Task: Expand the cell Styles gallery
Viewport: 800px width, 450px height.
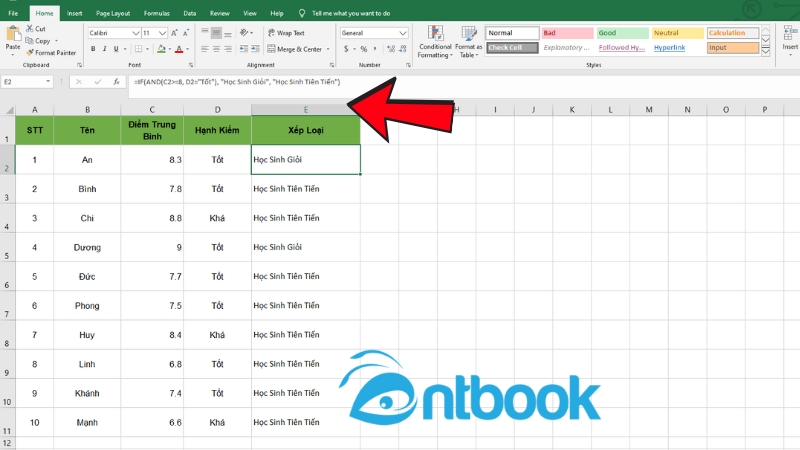Action: (765, 52)
